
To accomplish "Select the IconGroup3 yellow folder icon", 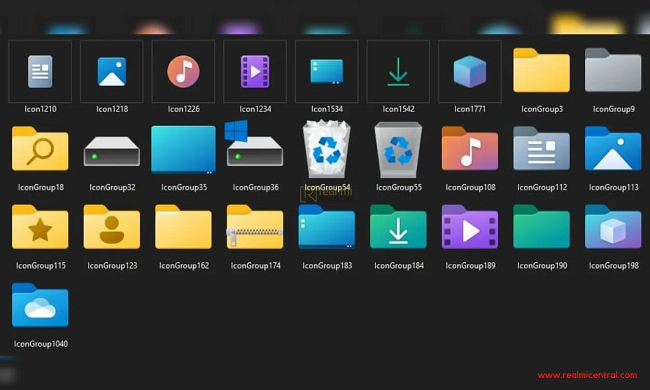I will coord(541,70).
